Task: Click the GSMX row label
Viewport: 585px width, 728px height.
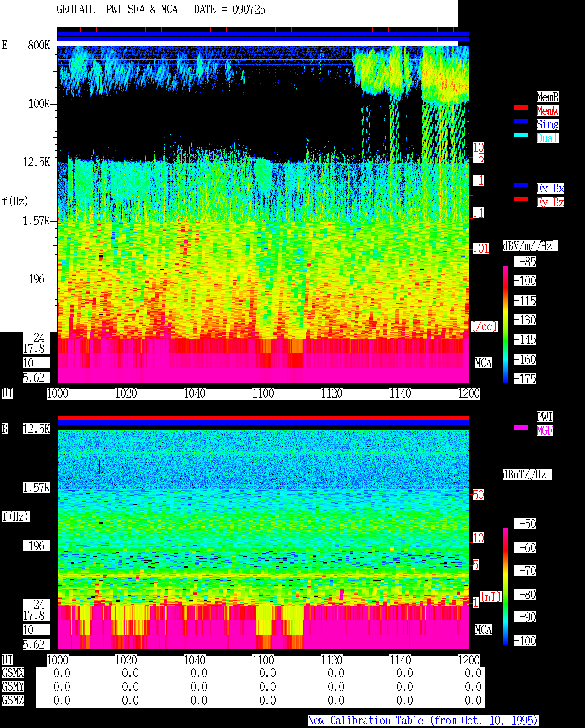Action: coord(13,673)
